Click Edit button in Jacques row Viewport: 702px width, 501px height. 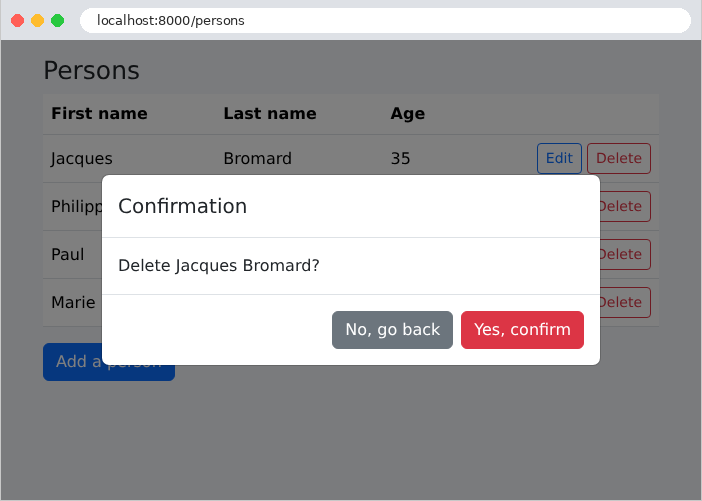click(559, 158)
